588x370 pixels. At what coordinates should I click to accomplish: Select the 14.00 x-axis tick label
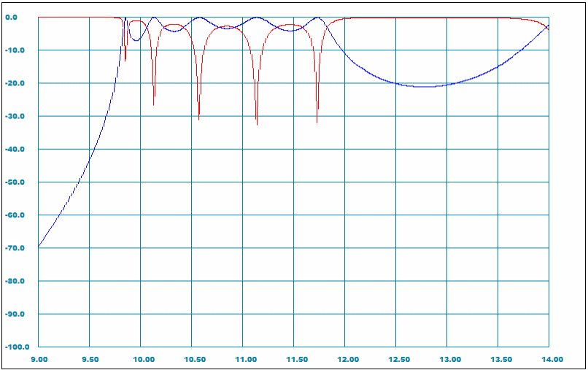[x=551, y=359]
